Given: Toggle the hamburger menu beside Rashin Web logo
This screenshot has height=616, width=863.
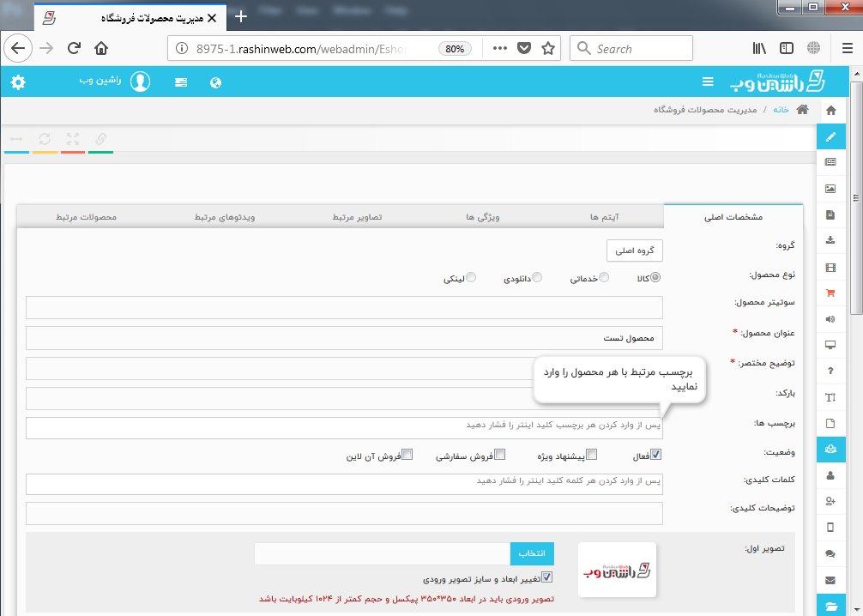Looking at the screenshot, I should (x=708, y=82).
